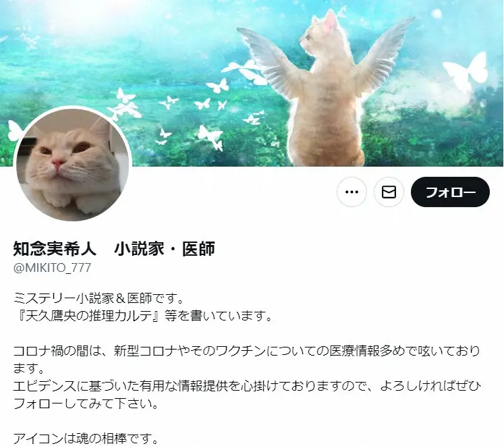Click the cat's right feathered wing

tap(383, 55)
